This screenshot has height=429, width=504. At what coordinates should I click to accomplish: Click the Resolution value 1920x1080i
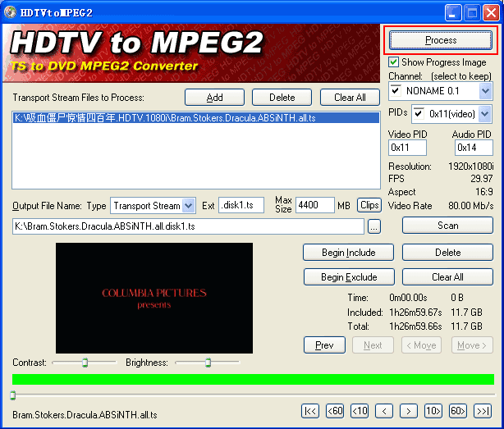click(x=471, y=167)
